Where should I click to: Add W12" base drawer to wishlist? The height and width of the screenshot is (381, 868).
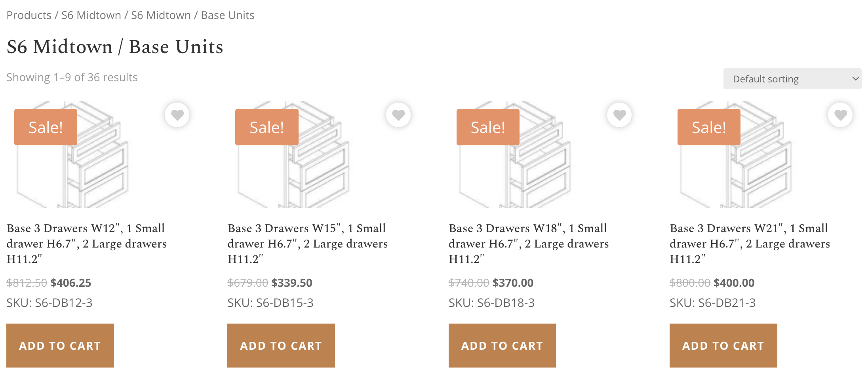click(177, 115)
